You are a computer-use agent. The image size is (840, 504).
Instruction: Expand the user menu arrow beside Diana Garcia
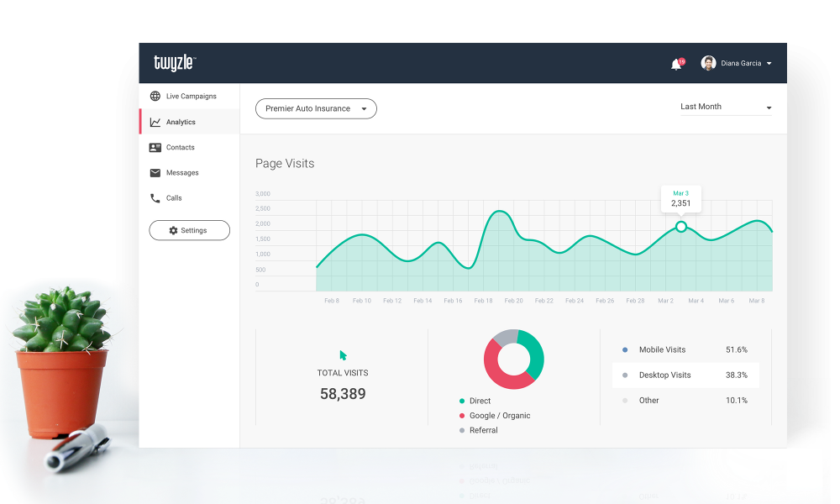769,64
